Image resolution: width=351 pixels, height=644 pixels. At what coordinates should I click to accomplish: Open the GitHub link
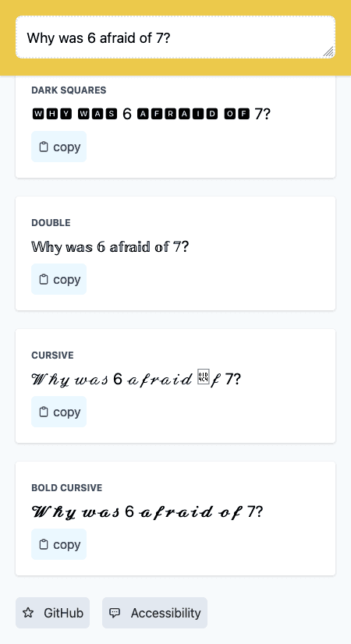[x=52, y=613]
